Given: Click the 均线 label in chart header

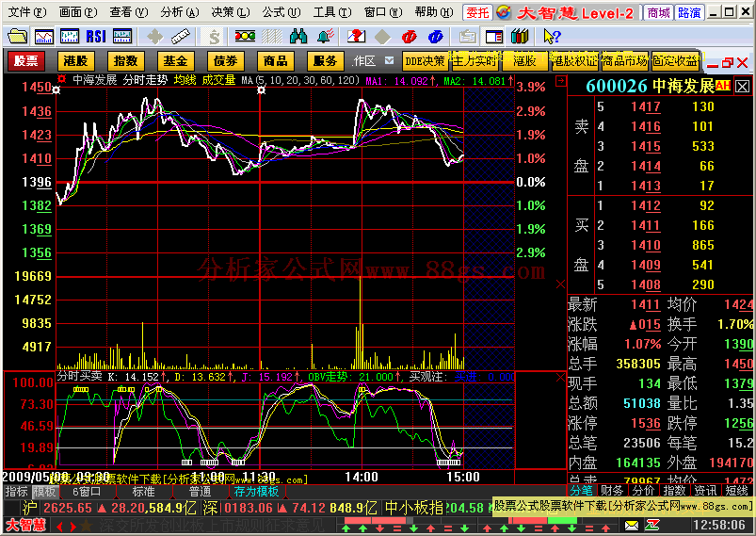Looking at the screenshot, I should [185, 80].
